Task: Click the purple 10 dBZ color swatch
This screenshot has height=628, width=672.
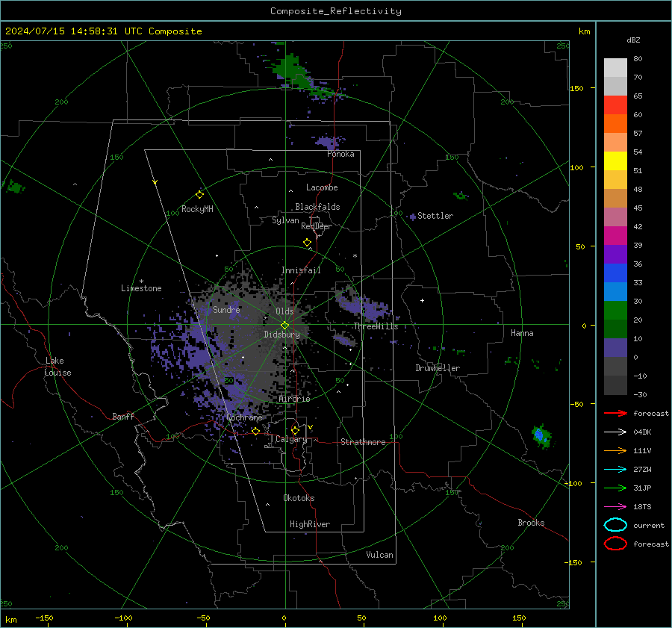Action: tap(615, 348)
